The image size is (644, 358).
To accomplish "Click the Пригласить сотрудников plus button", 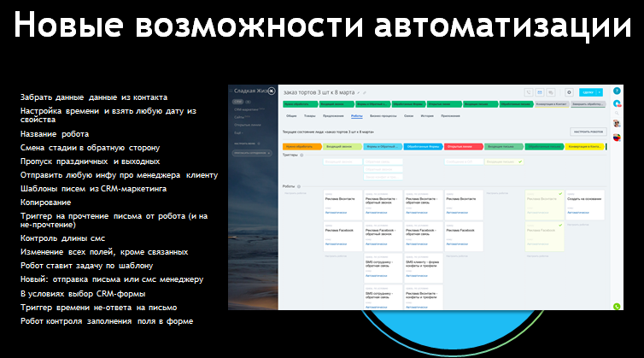I will point(252,153).
